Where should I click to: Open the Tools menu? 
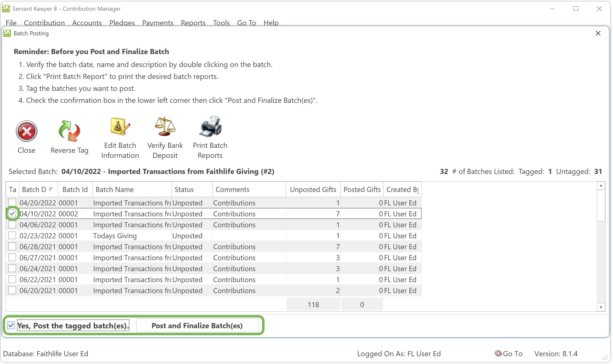pyautogui.click(x=221, y=23)
